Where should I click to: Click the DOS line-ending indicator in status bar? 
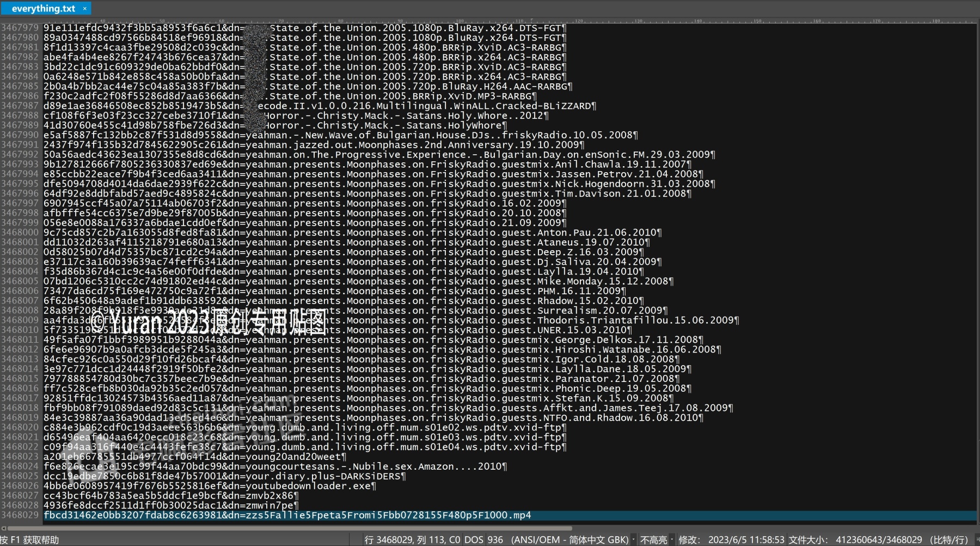(x=474, y=539)
